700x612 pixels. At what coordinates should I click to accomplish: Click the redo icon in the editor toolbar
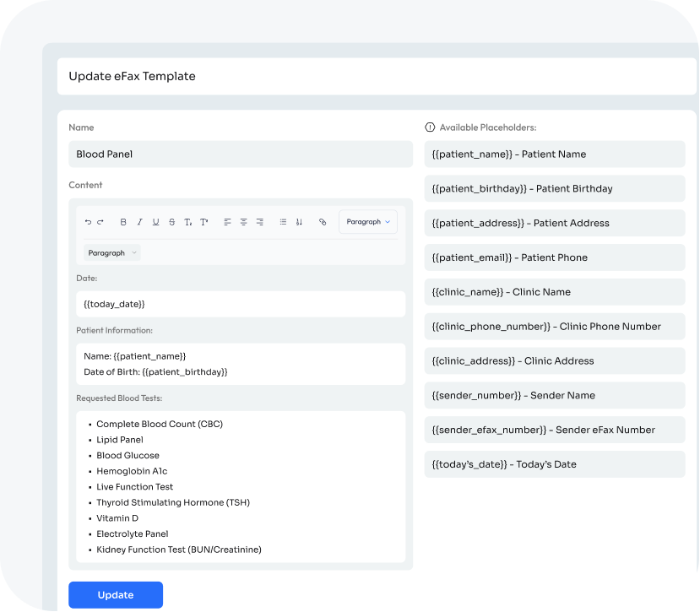[x=100, y=222]
